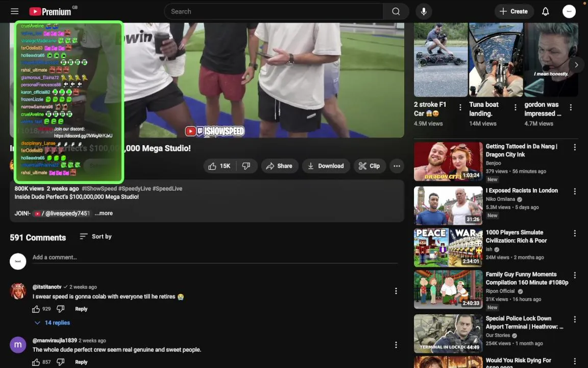Open the @livespeedy7451 channel link
The width and height of the screenshot is (588, 368).
(62, 213)
